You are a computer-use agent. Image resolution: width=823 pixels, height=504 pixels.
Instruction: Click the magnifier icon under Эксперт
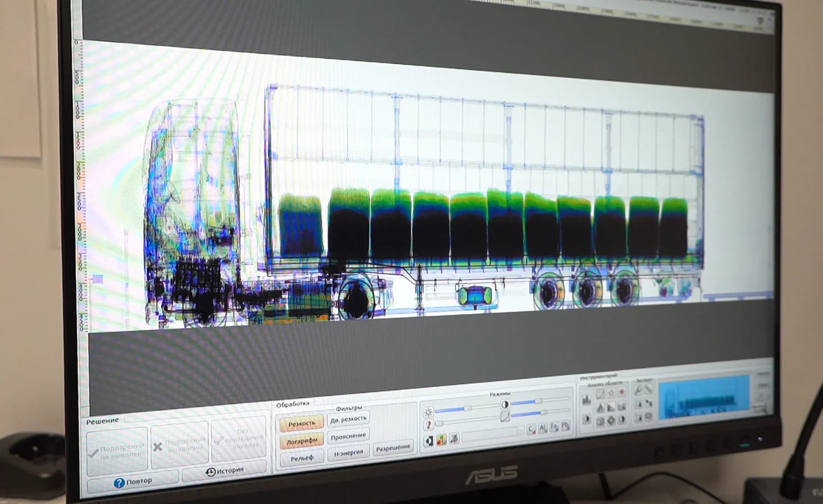[638, 389]
